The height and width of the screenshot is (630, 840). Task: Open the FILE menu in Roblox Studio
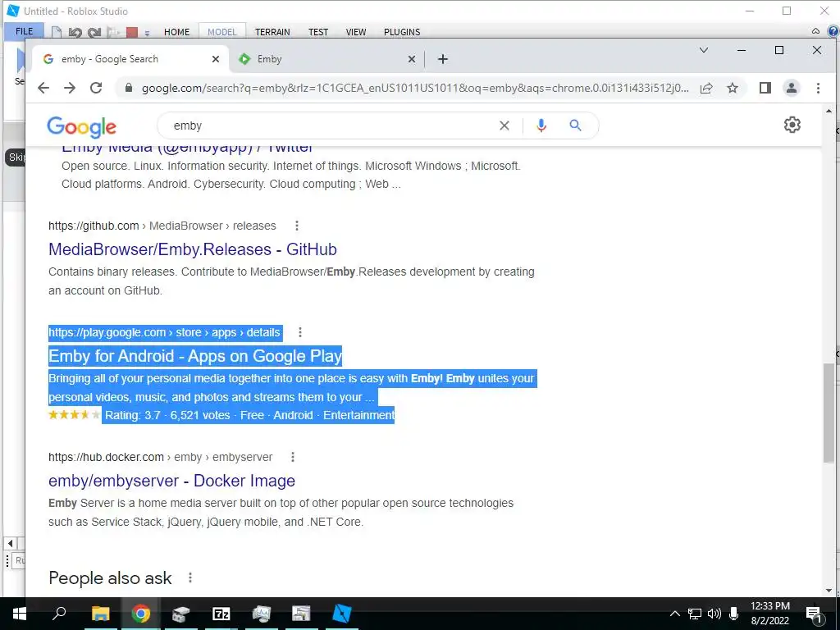(24, 32)
